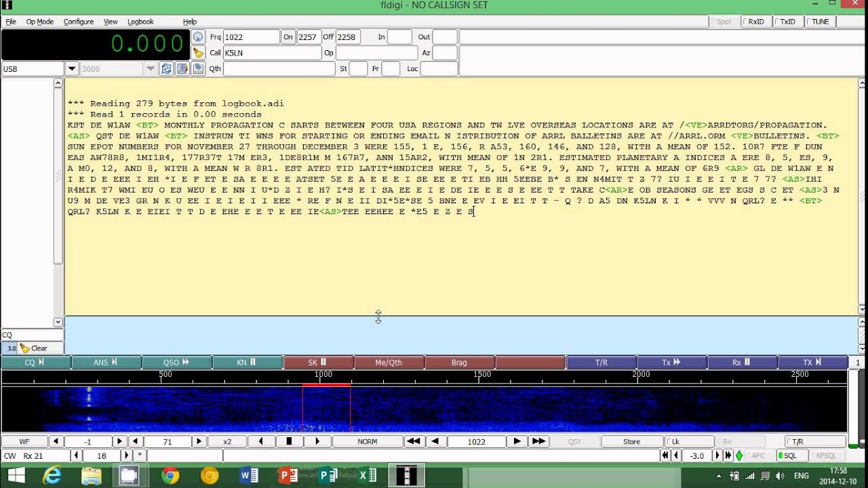Open Internet Explorer from the taskbar
The height and width of the screenshot is (488, 868).
[52, 475]
